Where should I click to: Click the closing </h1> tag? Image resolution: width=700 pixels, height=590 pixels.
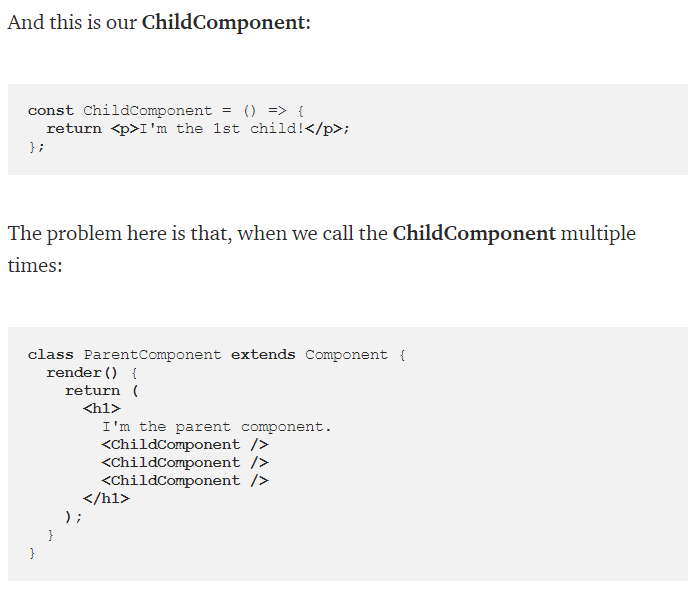[106, 498]
